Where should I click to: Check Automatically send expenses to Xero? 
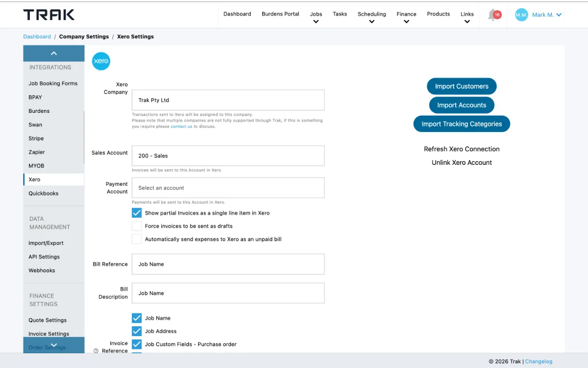pos(137,239)
